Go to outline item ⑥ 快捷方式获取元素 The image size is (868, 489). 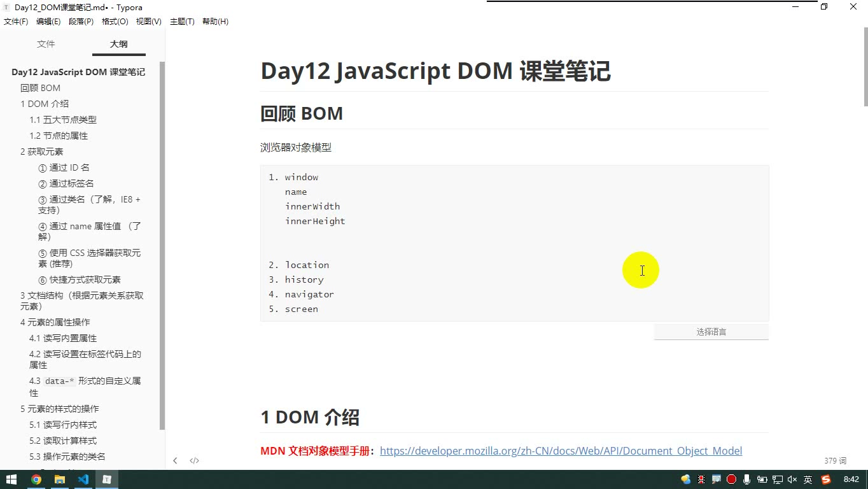(80, 280)
